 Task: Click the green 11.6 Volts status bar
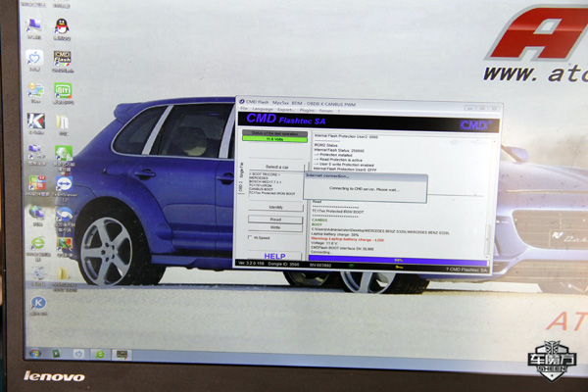pyautogui.click(x=274, y=139)
